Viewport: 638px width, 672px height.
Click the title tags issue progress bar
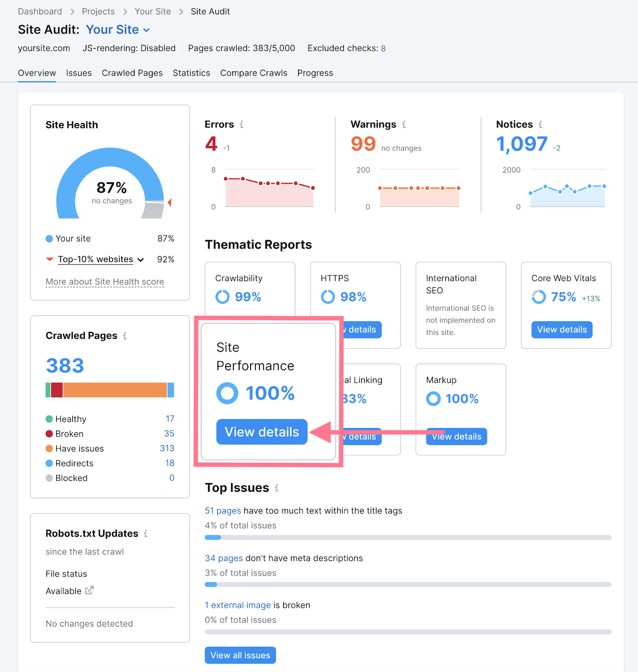pyautogui.click(x=408, y=537)
